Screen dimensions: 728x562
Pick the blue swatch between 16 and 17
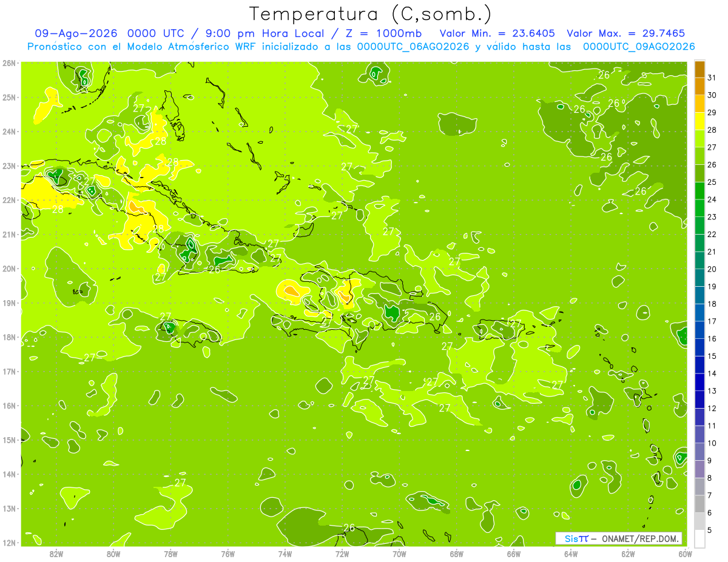(x=699, y=330)
